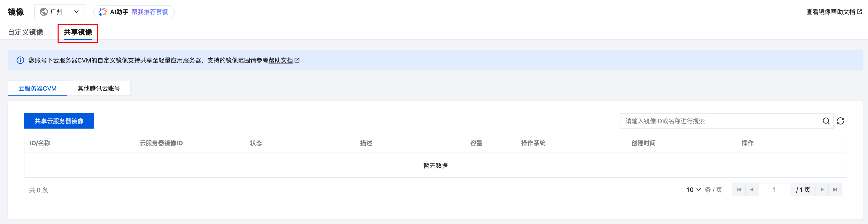This screenshot has height=224, width=868.
Task: Switch to the 自定义镜像 tab
Action: [26, 32]
